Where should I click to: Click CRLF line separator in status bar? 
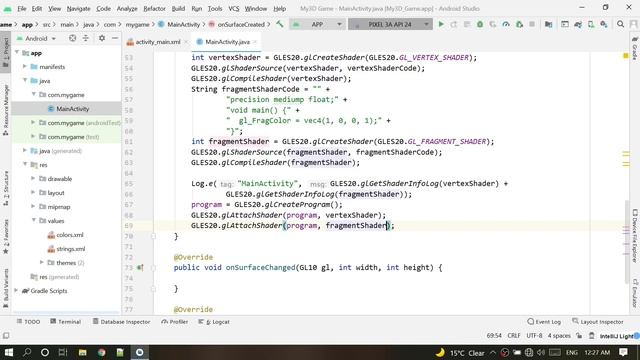513,336
